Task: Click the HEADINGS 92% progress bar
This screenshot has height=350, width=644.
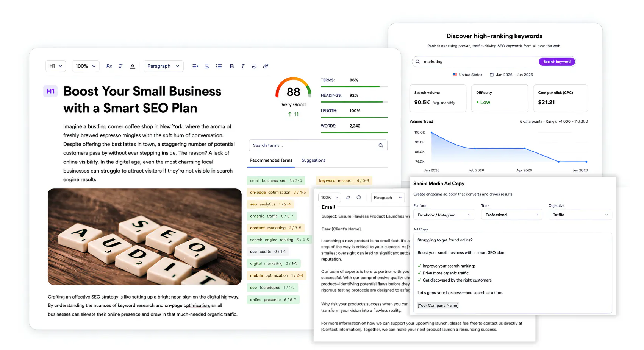Action: [354, 102]
